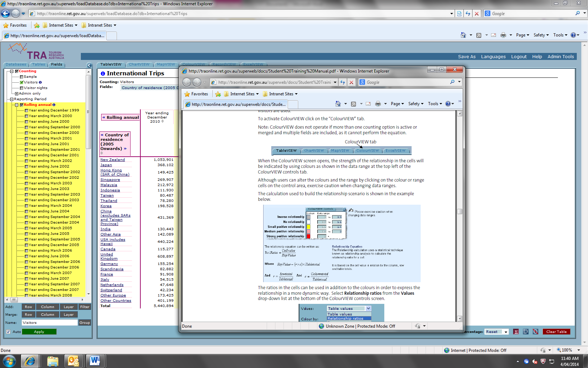Screen dimensions: 588x368
Task: Expand the Admin only tree node
Action: pyautogui.click(x=16, y=94)
